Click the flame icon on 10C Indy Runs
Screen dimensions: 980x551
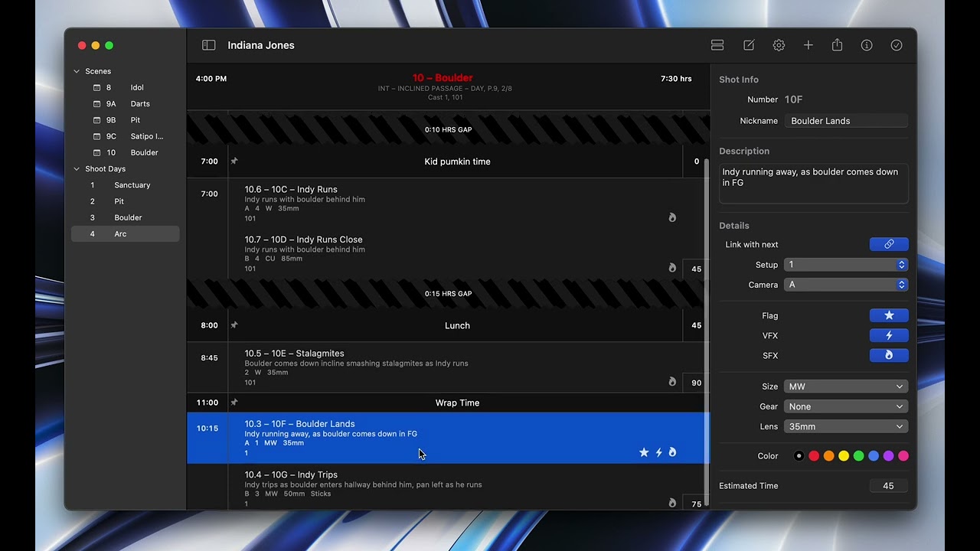(672, 217)
